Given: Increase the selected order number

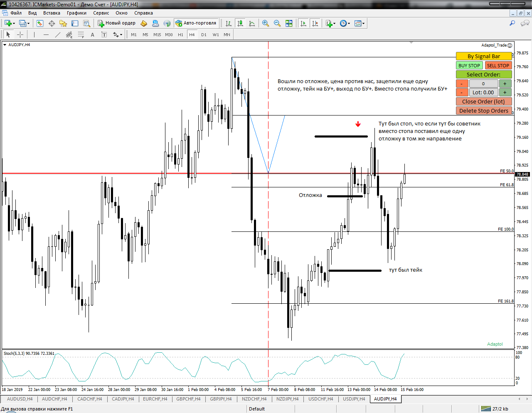Looking at the screenshot, I should pos(505,84).
